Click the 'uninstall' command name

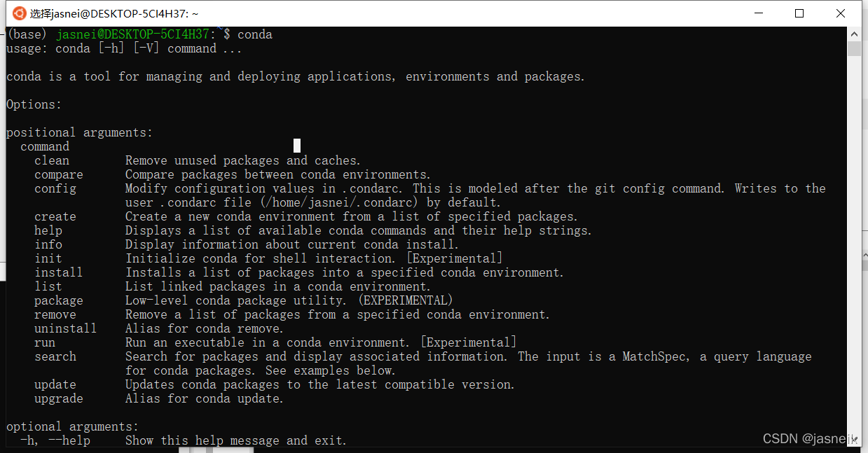[66, 328]
